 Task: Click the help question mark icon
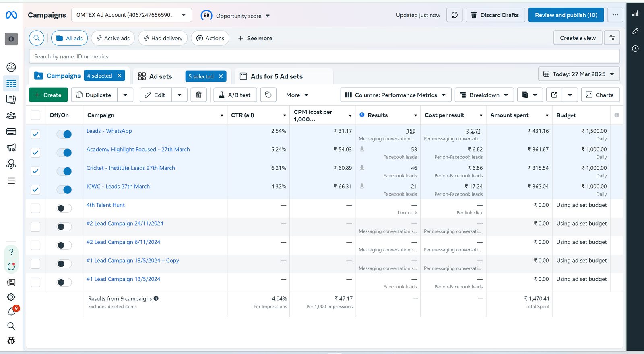11,252
